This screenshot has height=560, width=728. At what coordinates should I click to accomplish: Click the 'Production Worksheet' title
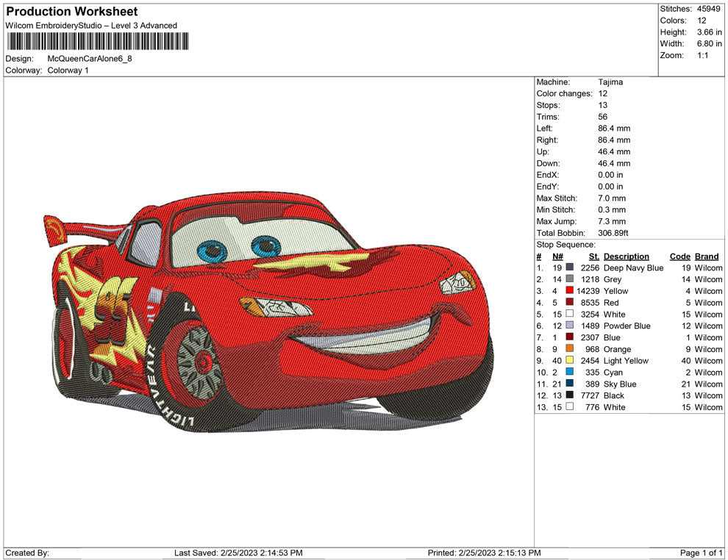point(72,12)
